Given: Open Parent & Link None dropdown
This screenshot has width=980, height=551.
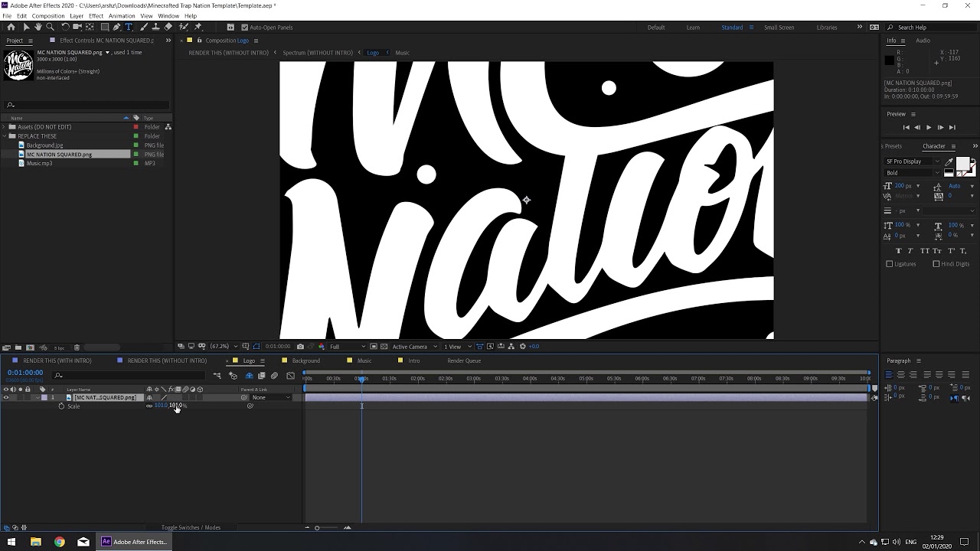Looking at the screenshot, I should (272, 397).
